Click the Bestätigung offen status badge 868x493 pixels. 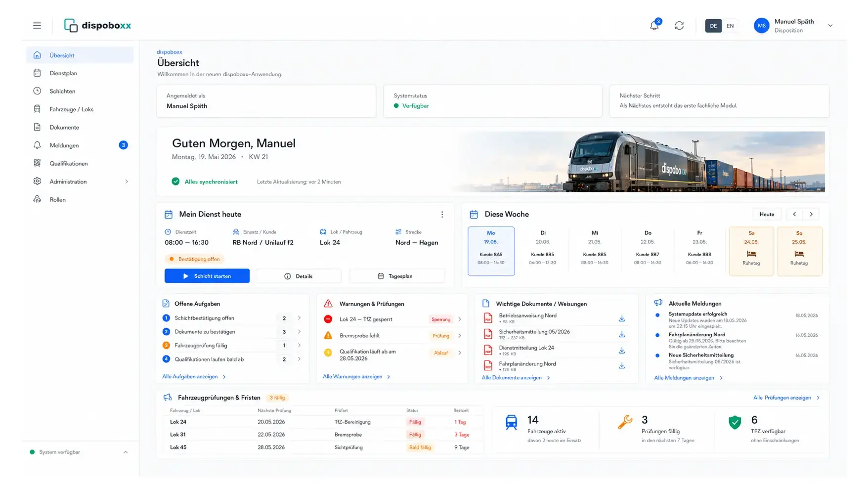click(x=195, y=259)
